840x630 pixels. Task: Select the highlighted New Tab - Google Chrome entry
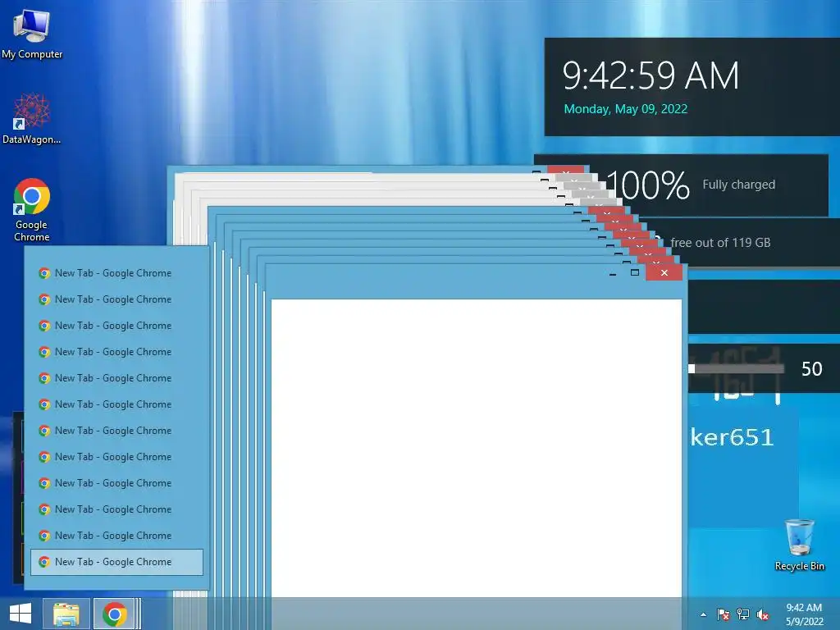pos(116,562)
